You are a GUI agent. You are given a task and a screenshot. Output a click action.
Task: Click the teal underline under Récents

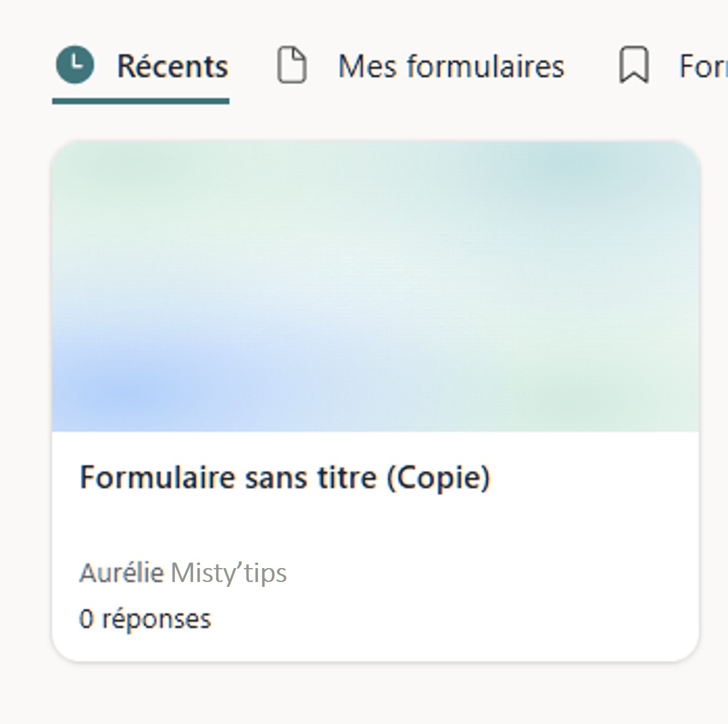tap(140, 101)
